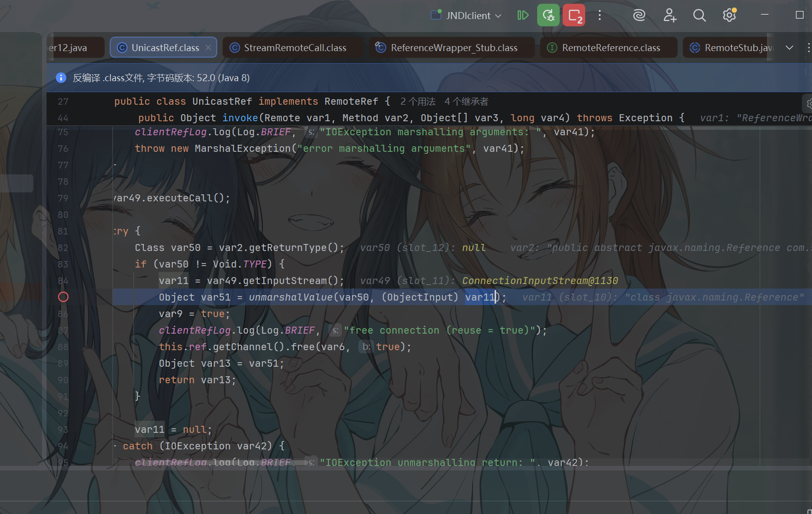Click the invoke method name

click(x=240, y=118)
